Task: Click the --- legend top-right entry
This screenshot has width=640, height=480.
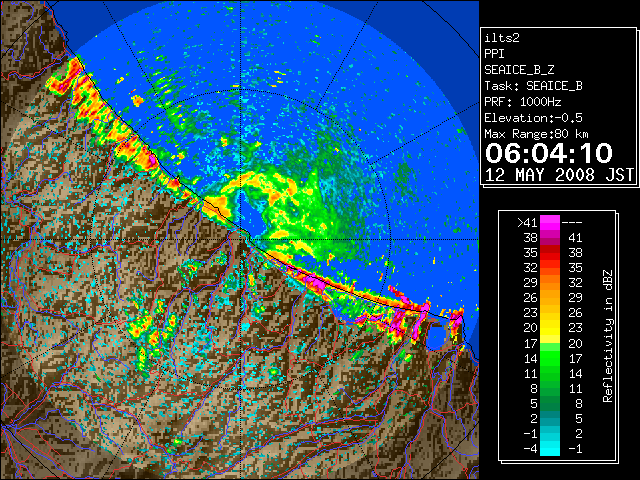Action: click(x=572, y=223)
